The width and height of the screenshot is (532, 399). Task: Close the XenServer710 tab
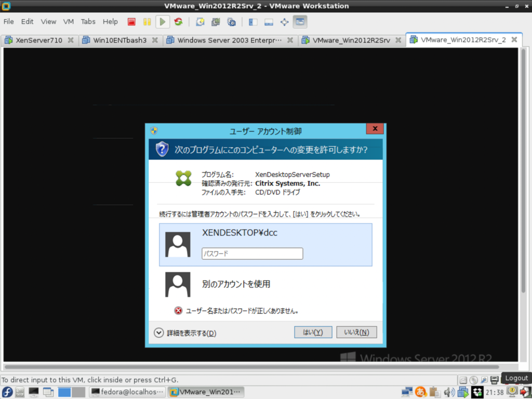pos(71,40)
